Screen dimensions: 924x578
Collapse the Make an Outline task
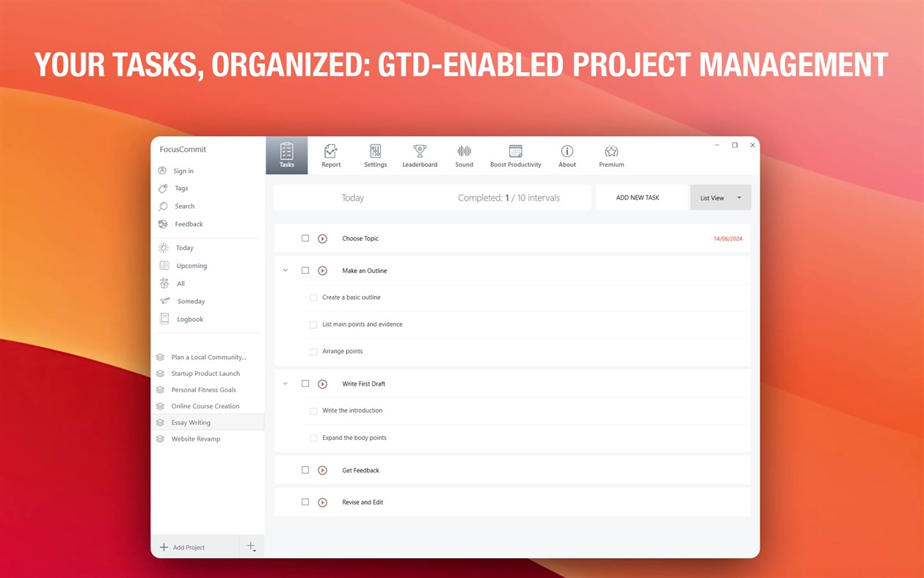(x=285, y=270)
